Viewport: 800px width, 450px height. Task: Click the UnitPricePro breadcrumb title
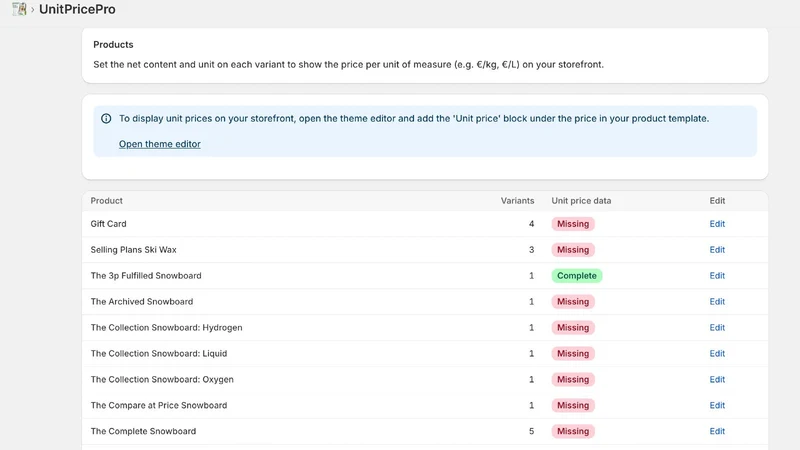coord(77,9)
